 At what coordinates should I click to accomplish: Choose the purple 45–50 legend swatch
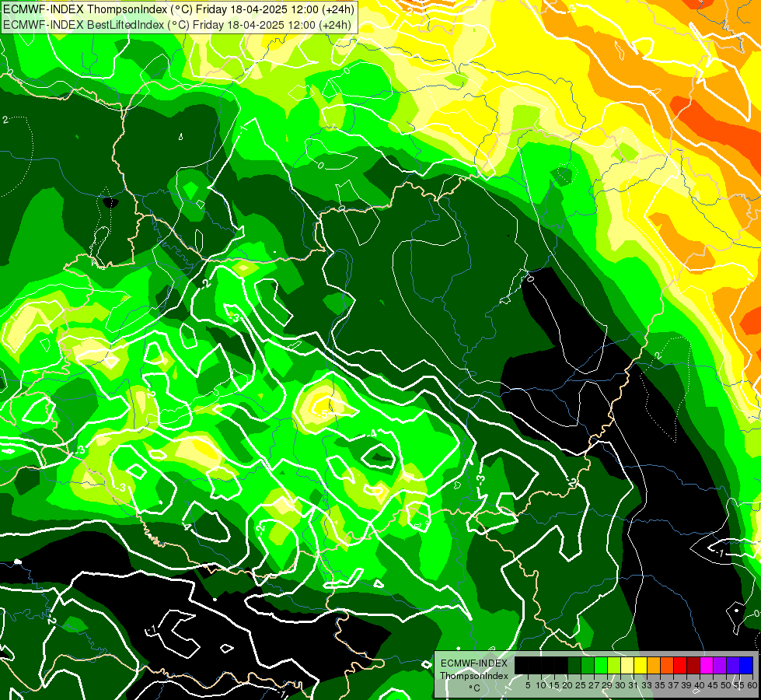coord(720,665)
